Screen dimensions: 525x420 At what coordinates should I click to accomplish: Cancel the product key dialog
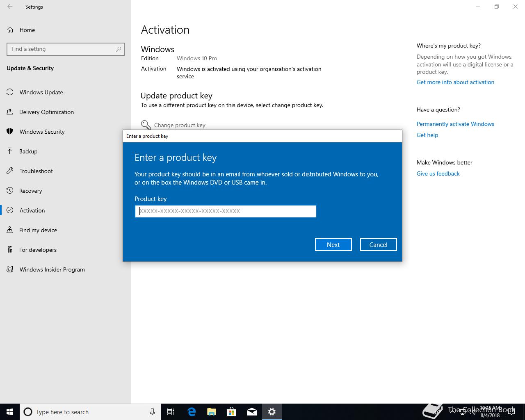pos(378,244)
